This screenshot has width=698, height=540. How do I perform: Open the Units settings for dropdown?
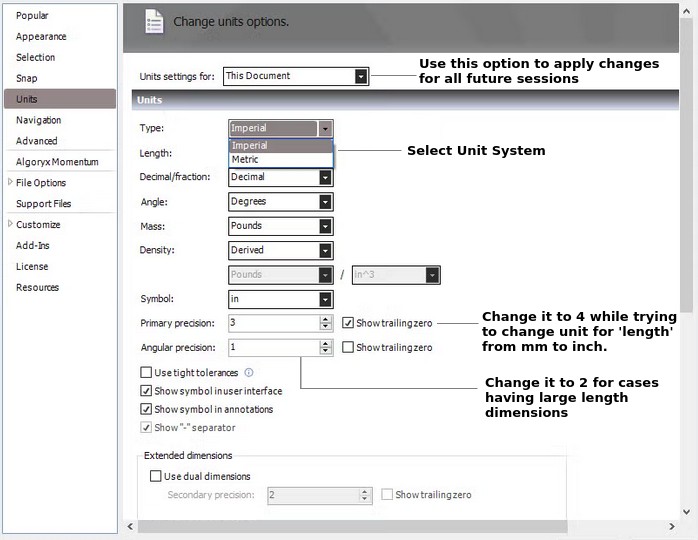click(x=361, y=76)
